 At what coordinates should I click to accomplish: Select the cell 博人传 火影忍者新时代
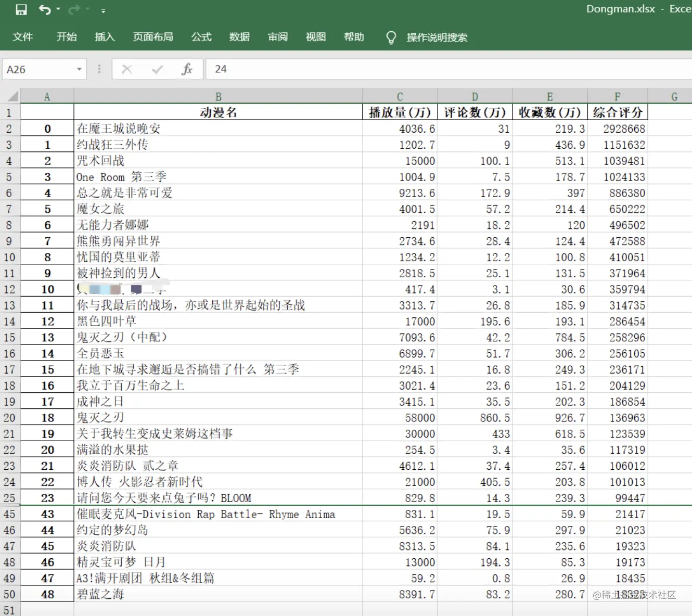coord(218,482)
